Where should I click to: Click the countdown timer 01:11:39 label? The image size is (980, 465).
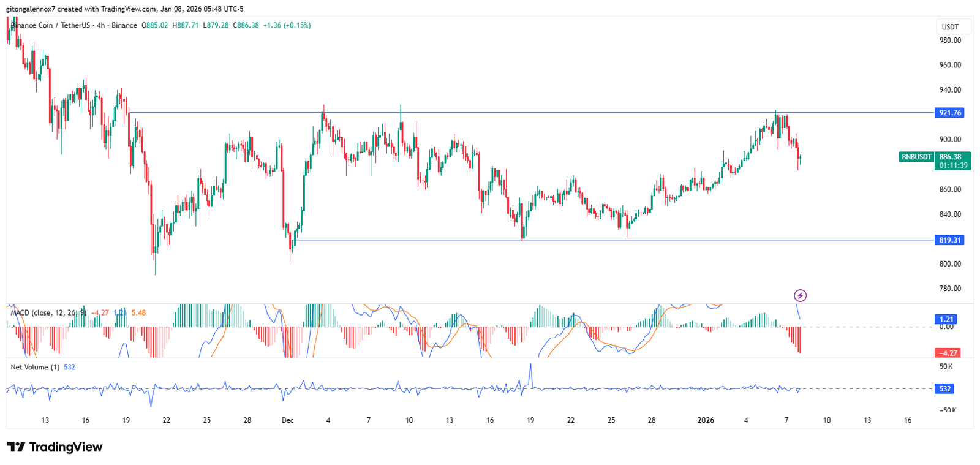pos(953,165)
